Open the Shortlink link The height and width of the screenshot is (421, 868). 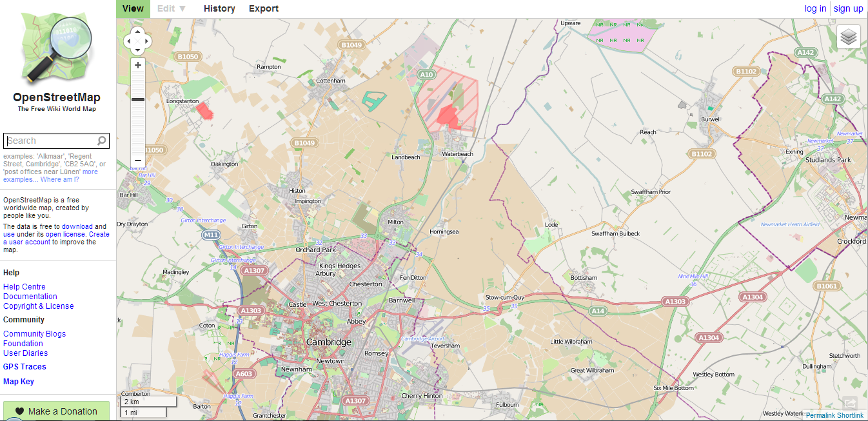[851, 415]
